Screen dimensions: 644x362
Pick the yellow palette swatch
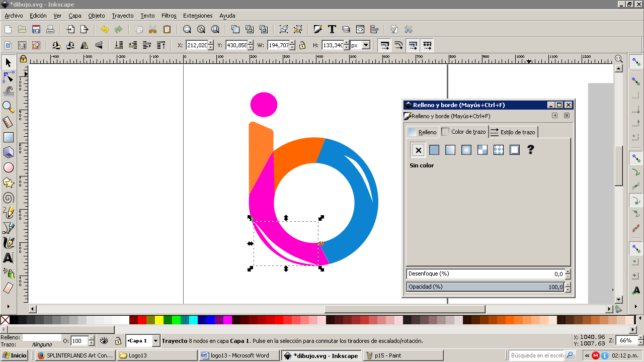(x=159, y=320)
